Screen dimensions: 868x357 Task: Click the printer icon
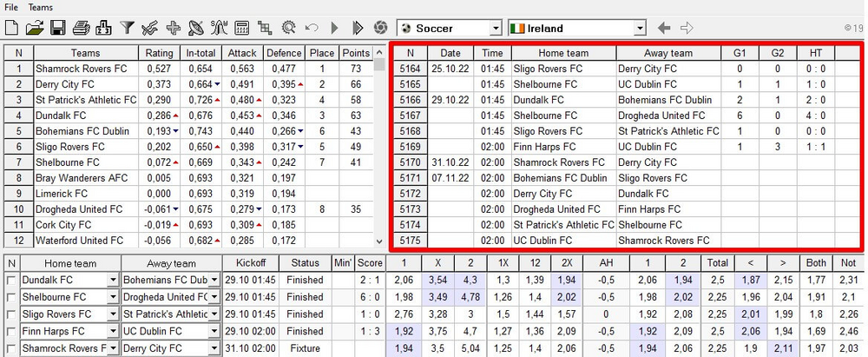tap(81, 29)
